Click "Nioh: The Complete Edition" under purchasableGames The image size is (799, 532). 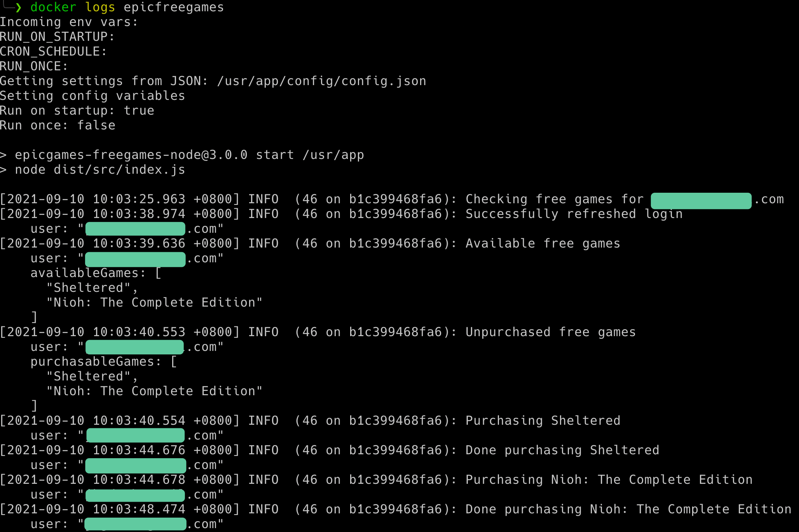point(154,391)
